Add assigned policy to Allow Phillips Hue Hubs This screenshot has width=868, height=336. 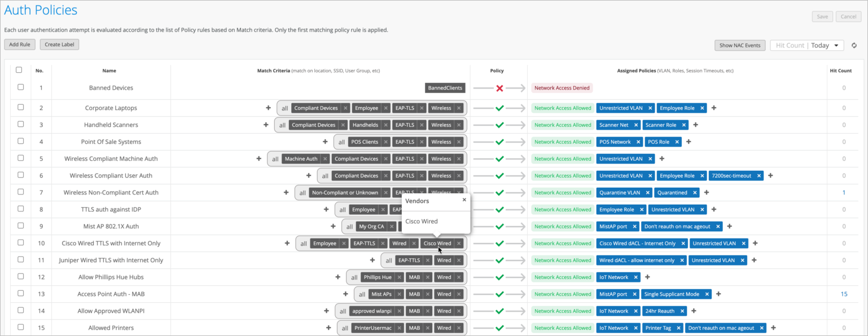(648, 277)
